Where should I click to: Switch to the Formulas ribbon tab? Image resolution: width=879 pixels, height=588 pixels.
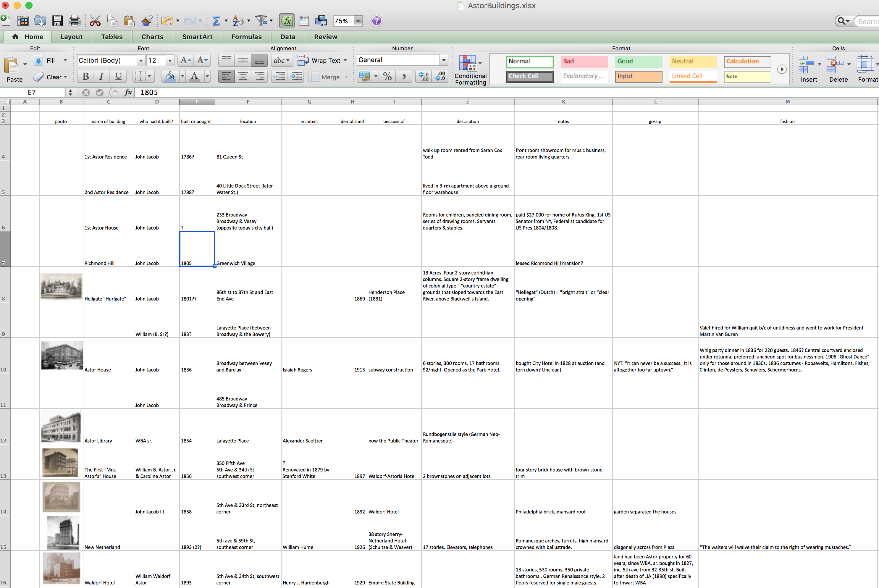click(246, 37)
